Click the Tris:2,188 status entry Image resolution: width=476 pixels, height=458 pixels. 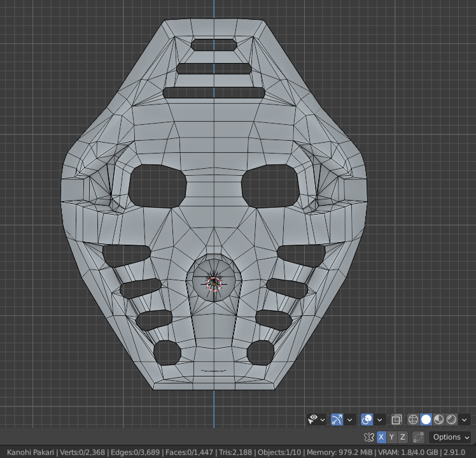235,452
